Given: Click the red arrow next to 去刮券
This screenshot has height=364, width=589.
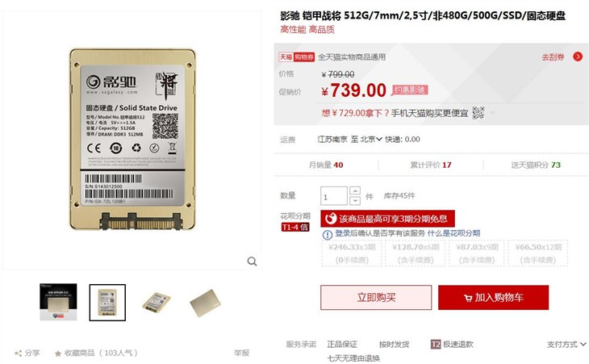Looking at the screenshot, I should tap(578, 56).
